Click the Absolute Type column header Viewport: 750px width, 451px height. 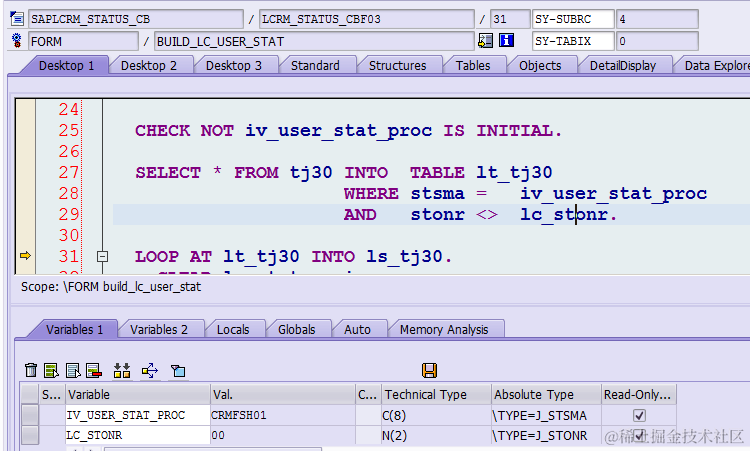[x=546, y=394]
